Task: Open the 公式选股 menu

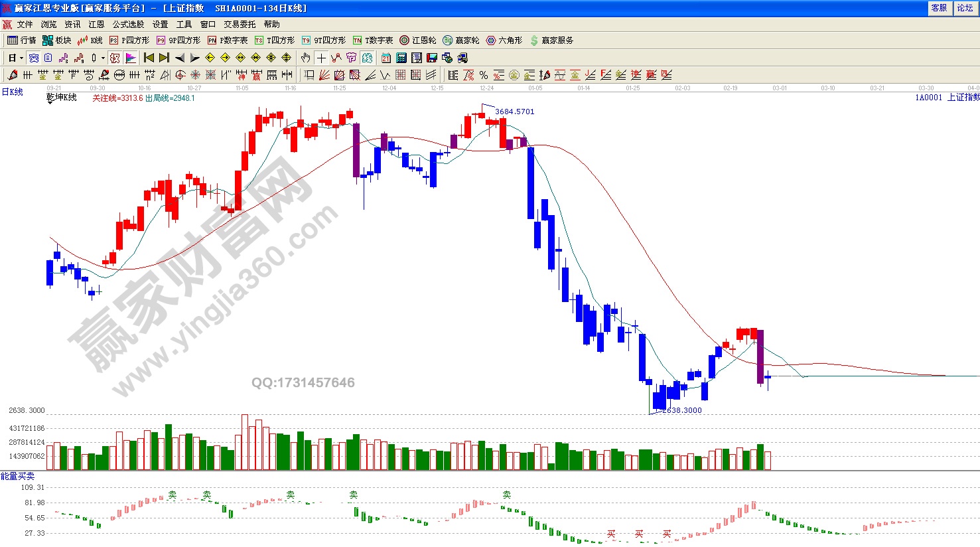Action: point(128,25)
